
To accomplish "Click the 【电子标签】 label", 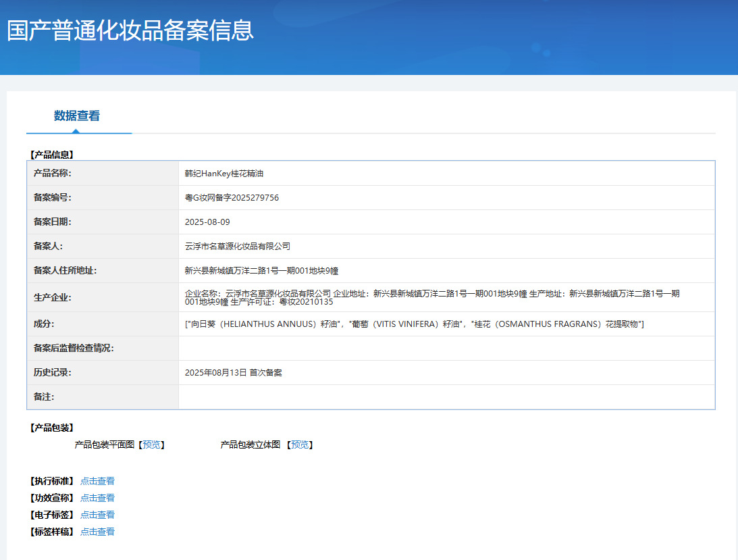I will point(52,515).
